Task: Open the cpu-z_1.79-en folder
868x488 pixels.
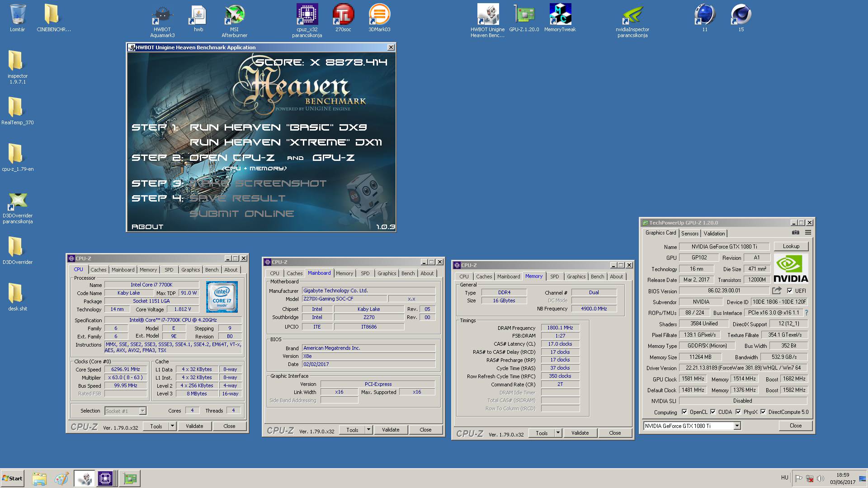Action: 18,158
